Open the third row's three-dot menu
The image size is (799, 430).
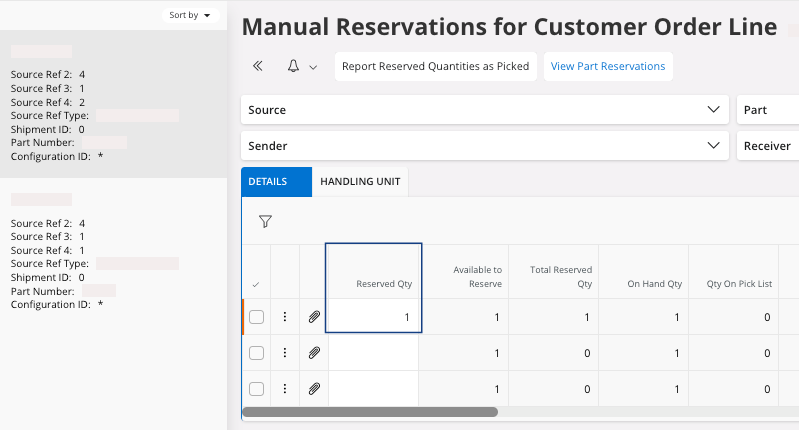pos(285,389)
